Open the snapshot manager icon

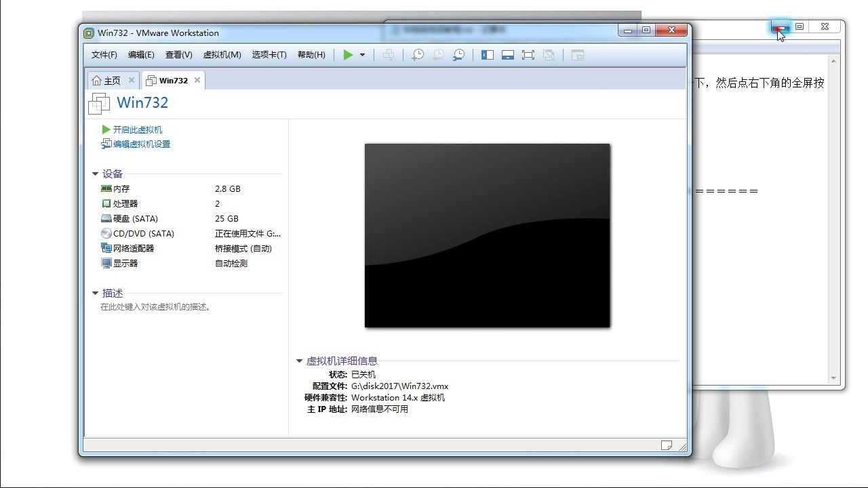[x=459, y=55]
